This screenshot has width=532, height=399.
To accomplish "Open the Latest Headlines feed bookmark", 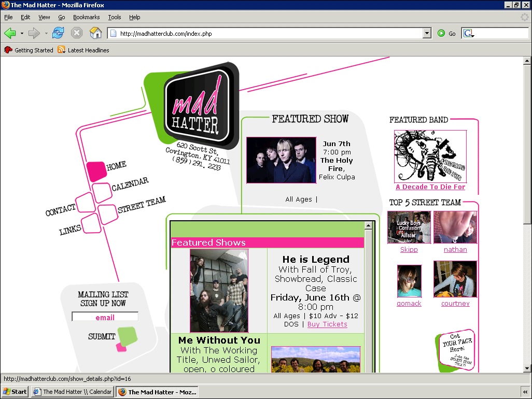I will pyautogui.click(x=83, y=50).
